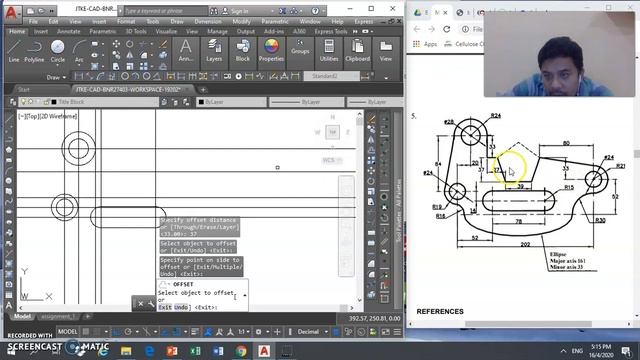Open the Dimension menu
The image size is (640, 360).
[x=208, y=21]
